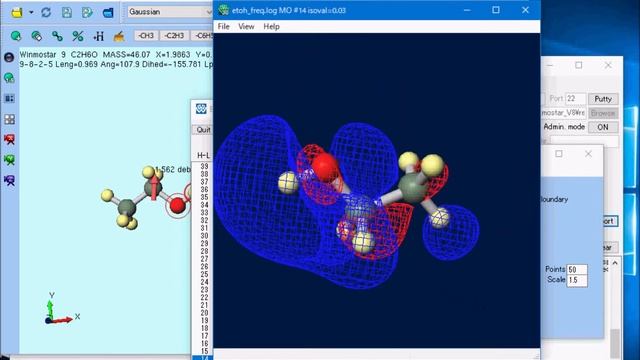Click the Winmostar info text line
Image resolution: width=640 pixels, height=360 pixels.
click(116, 54)
